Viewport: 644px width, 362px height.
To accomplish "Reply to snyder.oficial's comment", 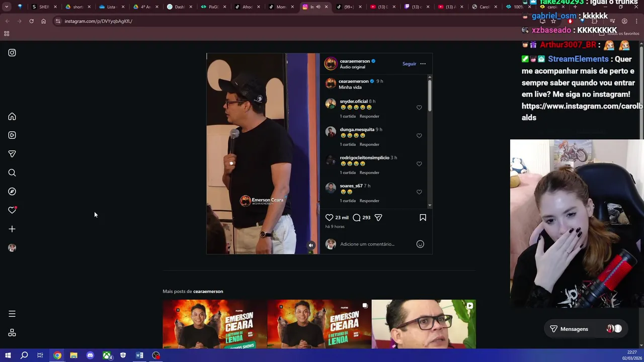I will [x=369, y=116].
